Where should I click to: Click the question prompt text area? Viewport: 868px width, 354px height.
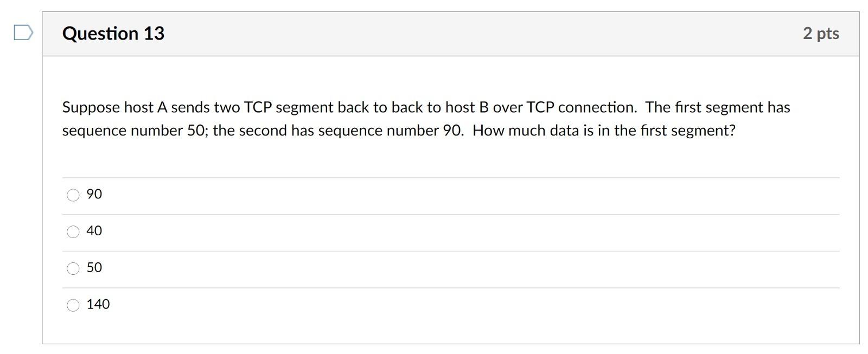[426, 118]
